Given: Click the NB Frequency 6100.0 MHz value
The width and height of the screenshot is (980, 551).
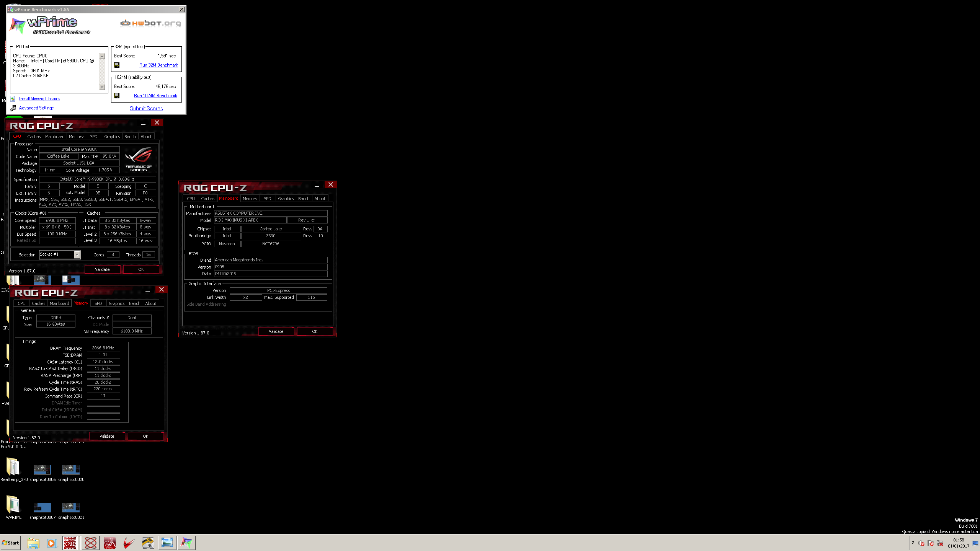Looking at the screenshot, I should click(132, 331).
